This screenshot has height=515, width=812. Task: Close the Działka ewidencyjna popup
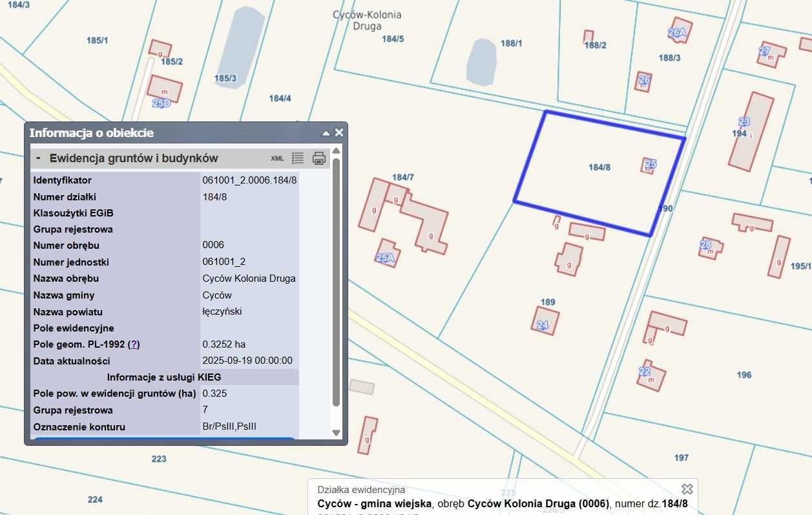pyautogui.click(x=687, y=489)
